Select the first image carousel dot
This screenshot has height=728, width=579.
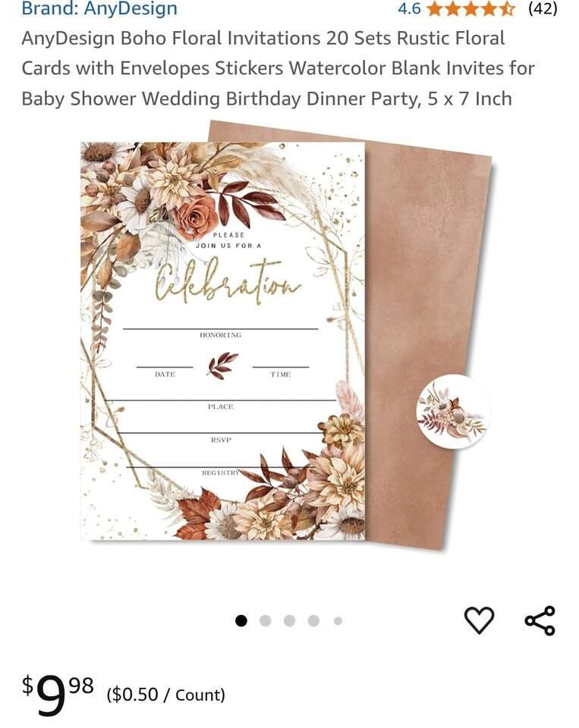[241, 621]
